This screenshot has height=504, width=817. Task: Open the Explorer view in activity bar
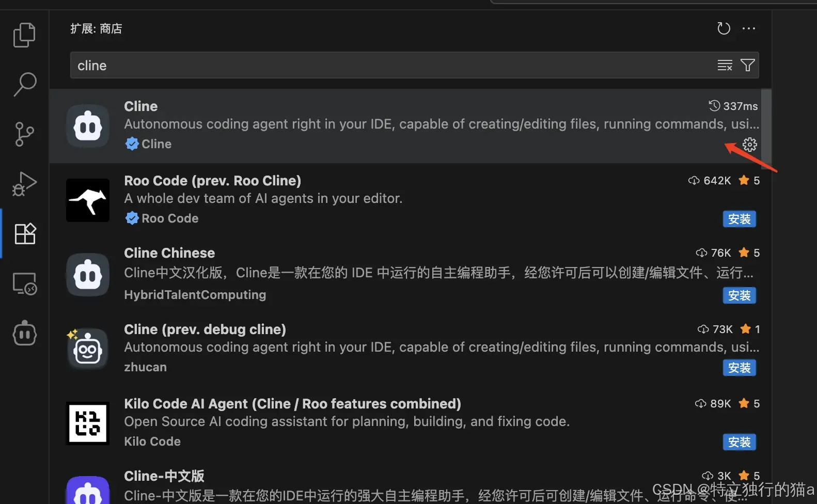click(x=24, y=35)
